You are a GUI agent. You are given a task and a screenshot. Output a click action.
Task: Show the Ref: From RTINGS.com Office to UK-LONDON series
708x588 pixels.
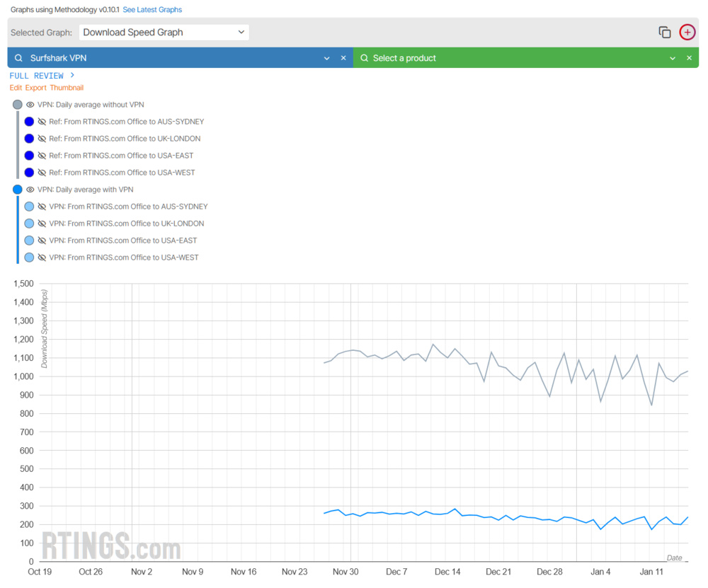coord(40,138)
